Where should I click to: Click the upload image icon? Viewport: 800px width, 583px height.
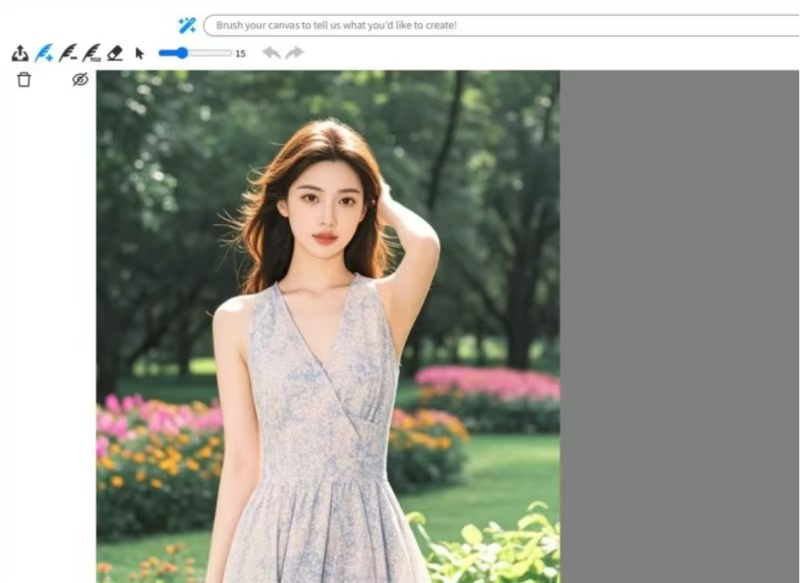click(20, 53)
